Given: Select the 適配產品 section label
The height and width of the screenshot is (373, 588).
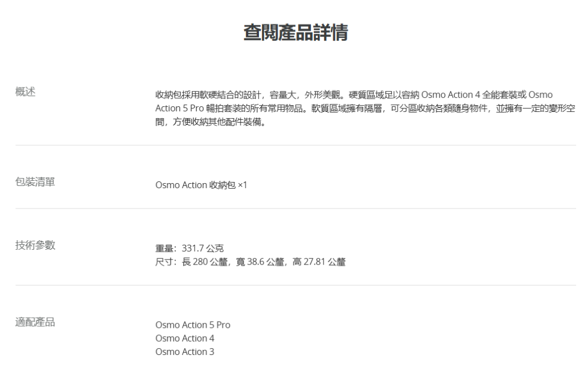Looking at the screenshot, I should tap(35, 322).
